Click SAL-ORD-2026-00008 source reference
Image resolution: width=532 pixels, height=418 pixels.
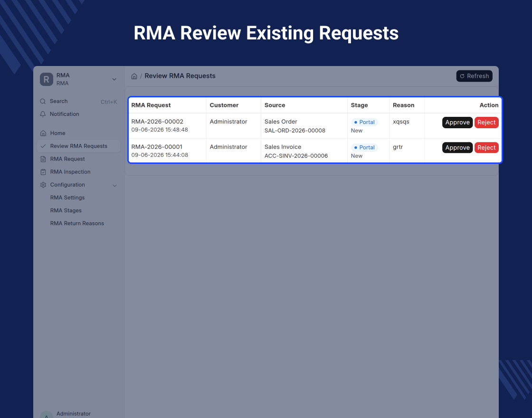pyautogui.click(x=295, y=131)
